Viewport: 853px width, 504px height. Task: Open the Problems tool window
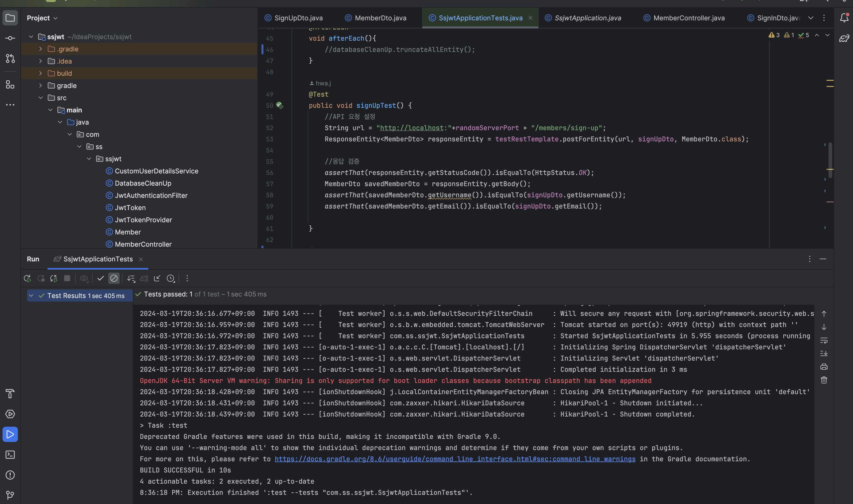[x=10, y=475]
